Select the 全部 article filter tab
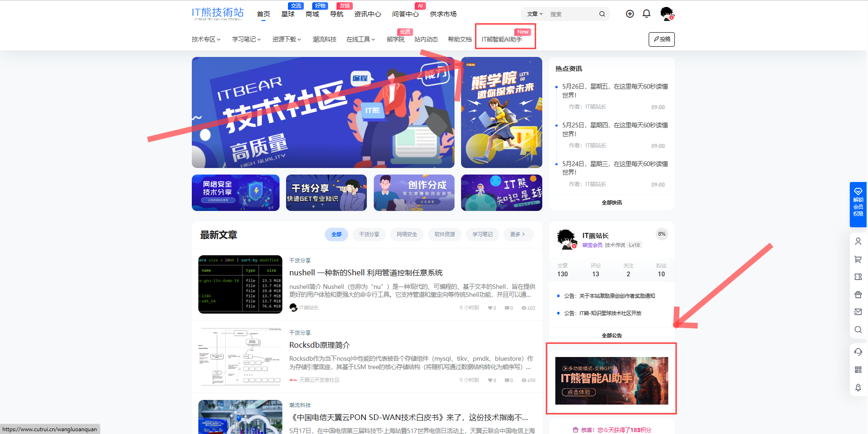The image size is (868, 434). [x=336, y=234]
